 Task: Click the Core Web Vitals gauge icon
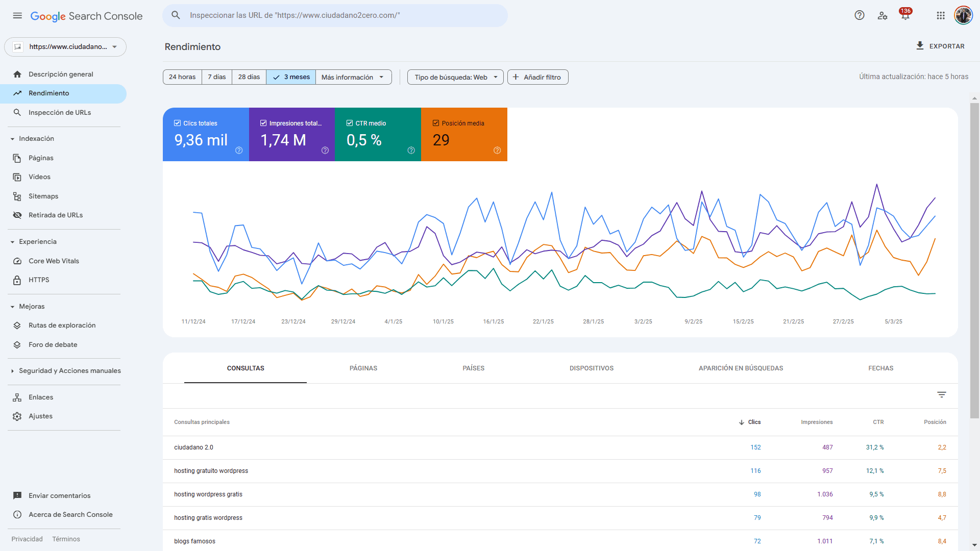pos(17,261)
